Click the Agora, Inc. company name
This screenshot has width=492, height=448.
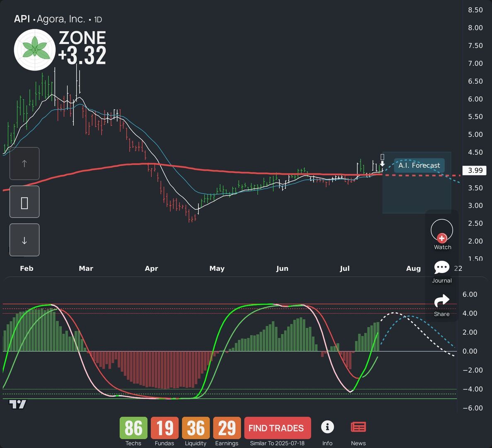tap(61, 19)
